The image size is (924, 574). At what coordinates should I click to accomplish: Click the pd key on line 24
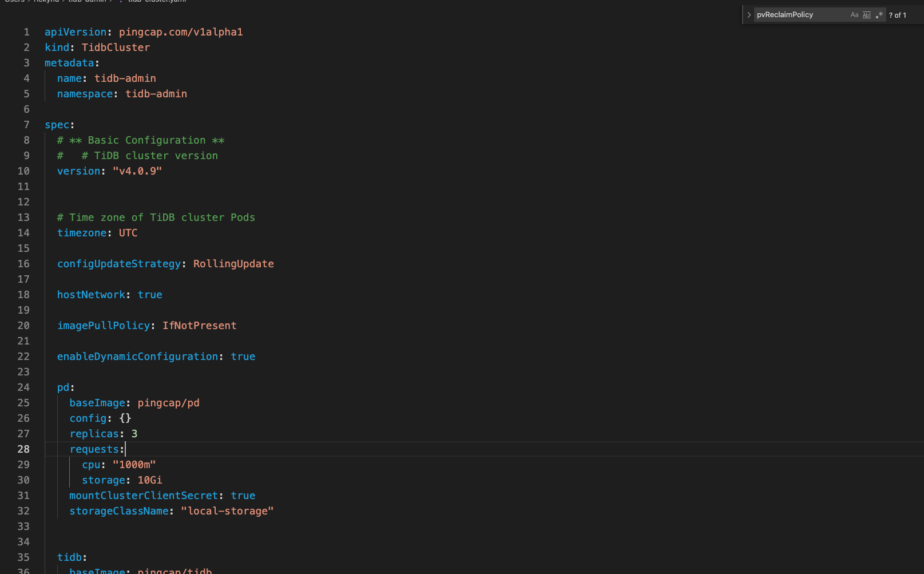pos(64,387)
